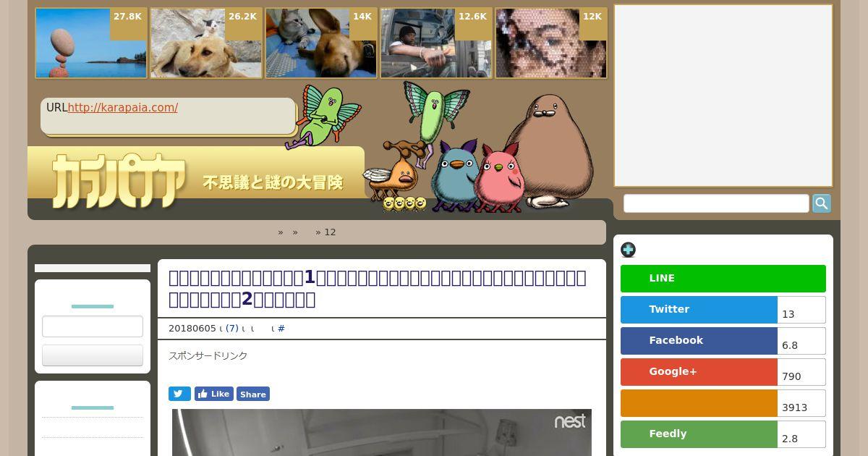Share via Google+ button
868x456 pixels.
pos(699,372)
